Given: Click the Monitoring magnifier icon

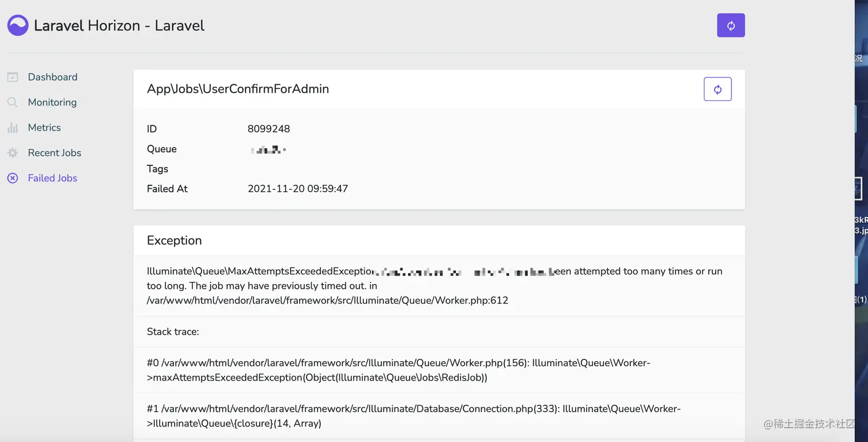Looking at the screenshot, I should coord(13,102).
